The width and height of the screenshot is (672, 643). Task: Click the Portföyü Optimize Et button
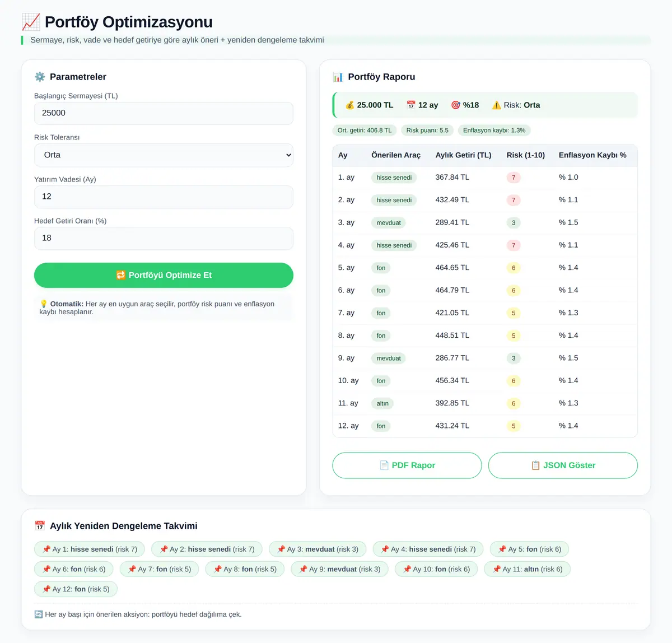tap(164, 275)
